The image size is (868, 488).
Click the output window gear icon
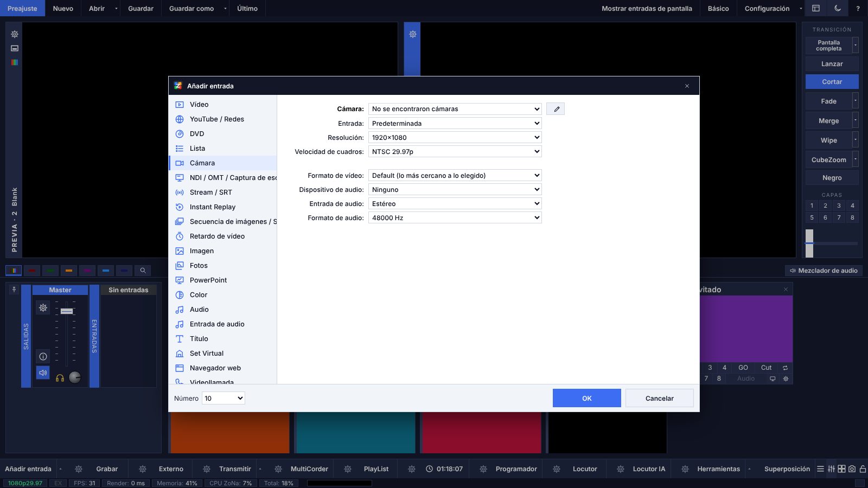tap(412, 34)
